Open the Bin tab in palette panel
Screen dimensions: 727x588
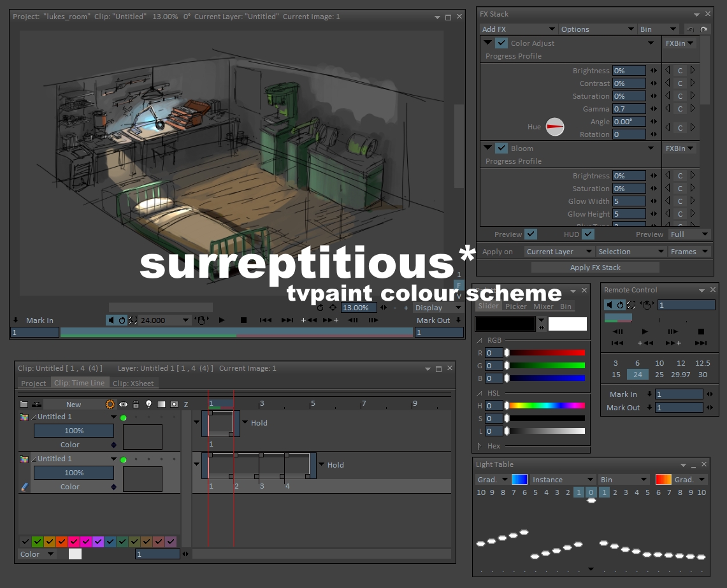click(x=566, y=306)
